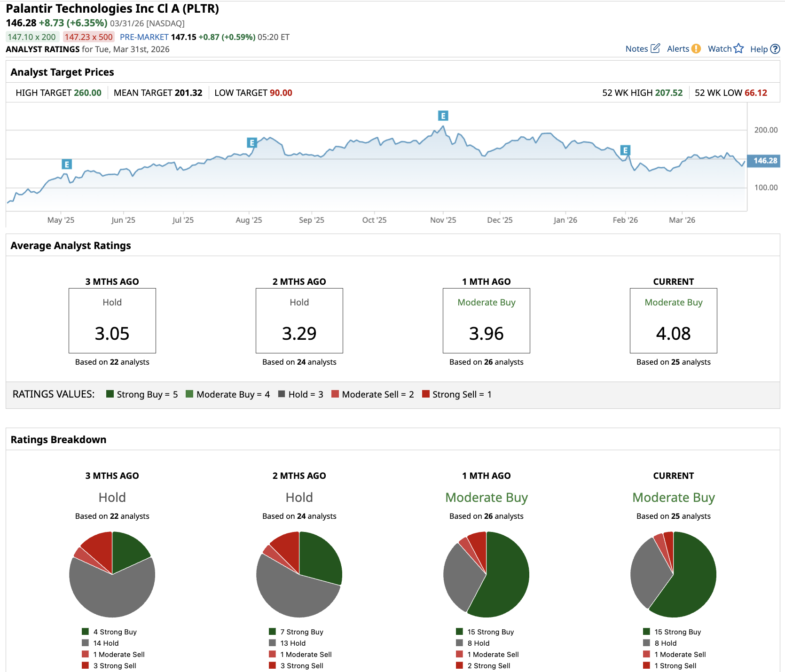Click the LOW TARGET 90.00 value

tap(281, 93)
